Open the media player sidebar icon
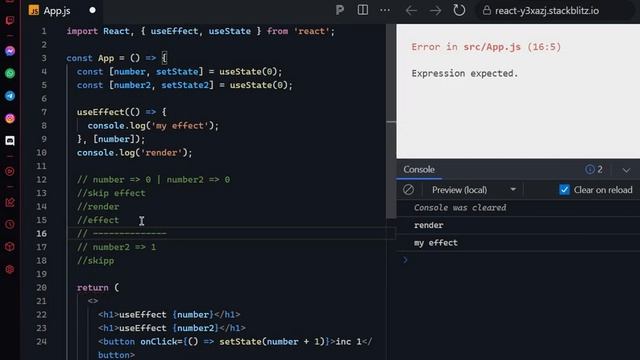Screen dimensions: 640x360 [x=10, y=171]
